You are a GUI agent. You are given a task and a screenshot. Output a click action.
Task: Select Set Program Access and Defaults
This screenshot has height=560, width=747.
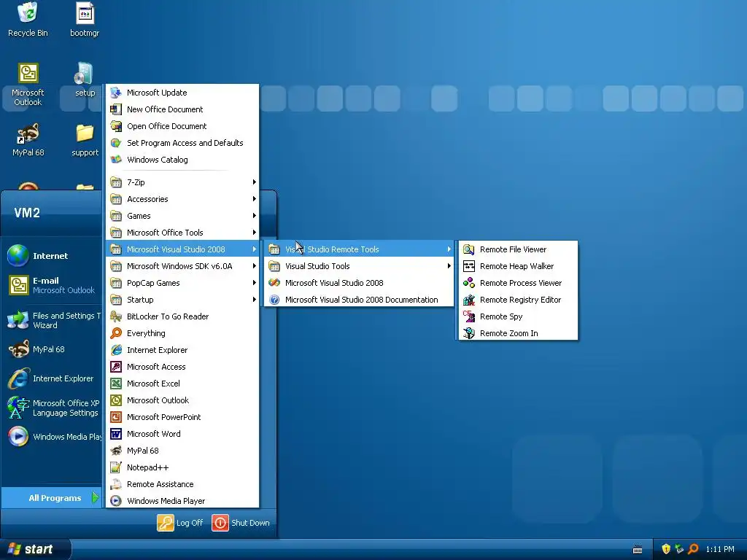(x=182, y=143)
